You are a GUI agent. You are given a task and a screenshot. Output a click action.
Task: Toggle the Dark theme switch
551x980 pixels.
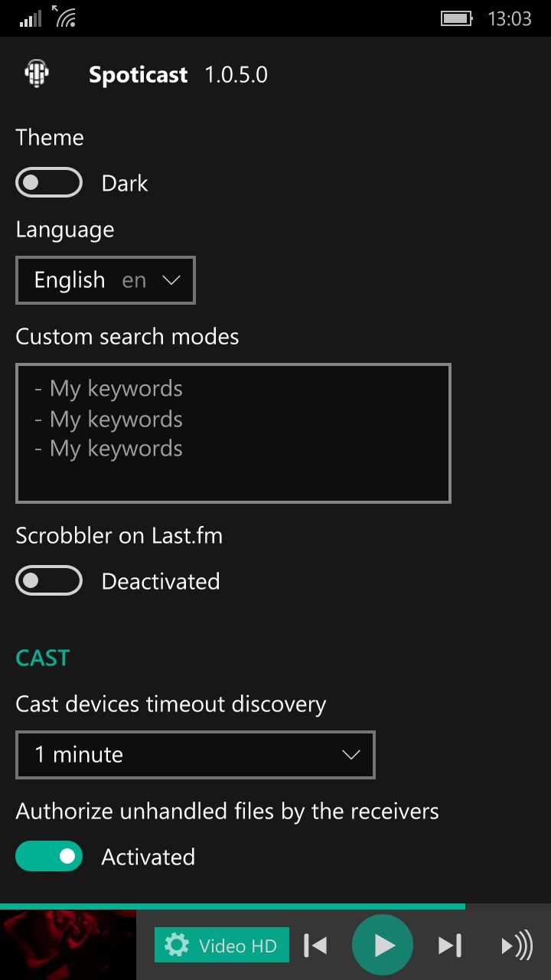[x=49, y=183]
